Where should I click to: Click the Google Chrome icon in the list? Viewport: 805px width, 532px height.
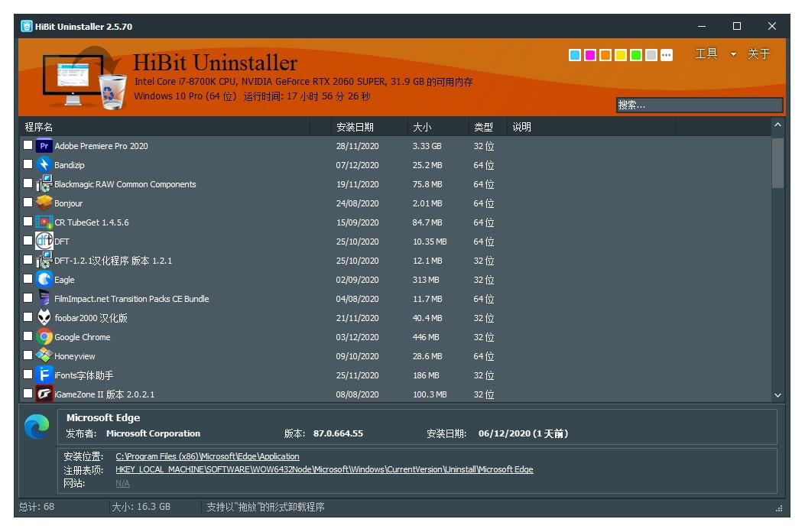44,336
